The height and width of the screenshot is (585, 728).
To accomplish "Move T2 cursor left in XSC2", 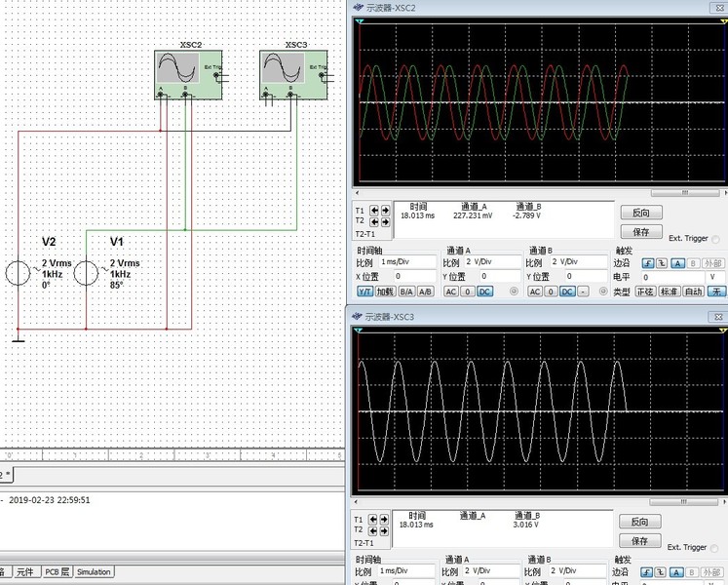I will tap(376, 221).
